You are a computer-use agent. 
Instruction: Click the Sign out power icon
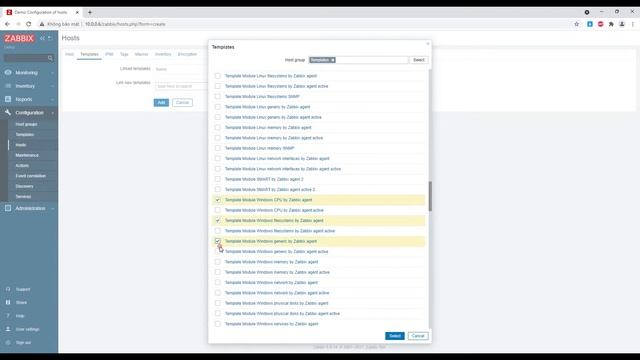click(x=8, y=342)
